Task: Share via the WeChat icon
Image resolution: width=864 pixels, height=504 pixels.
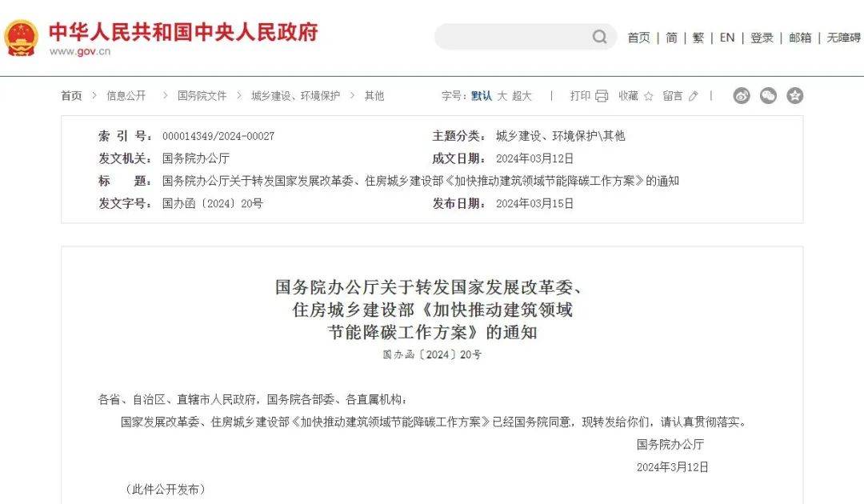Action: [x=768, y=96]
